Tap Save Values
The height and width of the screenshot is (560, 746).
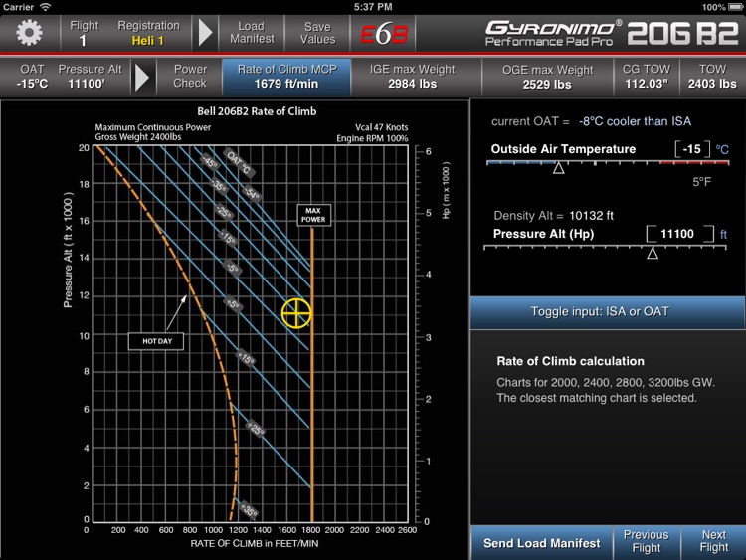317,33
